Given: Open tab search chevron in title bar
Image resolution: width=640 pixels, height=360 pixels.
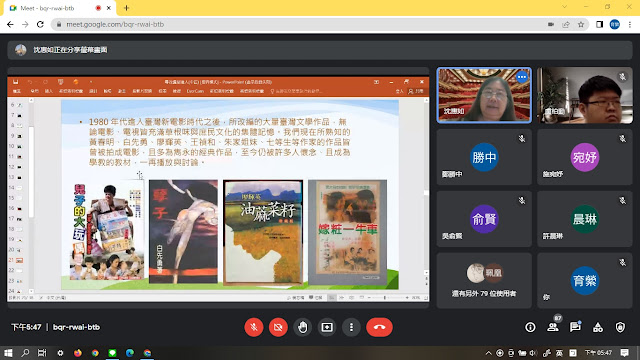Looking at the screenshot, I should click(x=564, y=7).
